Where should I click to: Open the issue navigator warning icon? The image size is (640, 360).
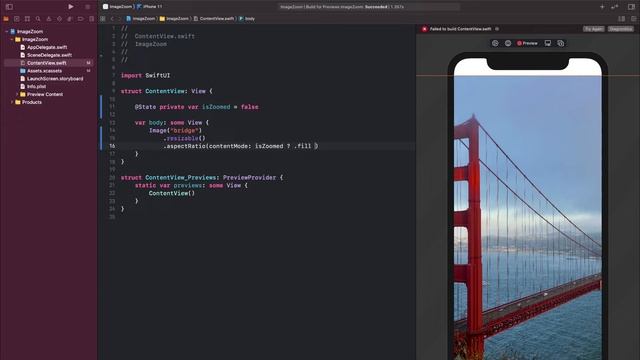49,19
